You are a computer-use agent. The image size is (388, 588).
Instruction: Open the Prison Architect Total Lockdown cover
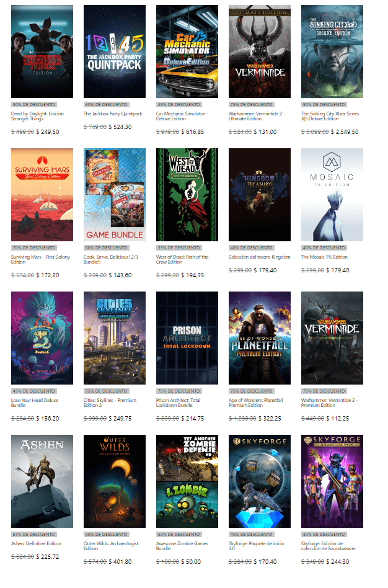187,338
